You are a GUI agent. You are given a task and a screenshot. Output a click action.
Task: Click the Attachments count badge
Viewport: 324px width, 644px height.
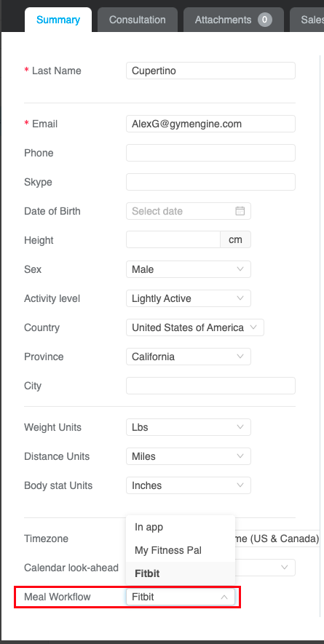click(x=265, y=20)
